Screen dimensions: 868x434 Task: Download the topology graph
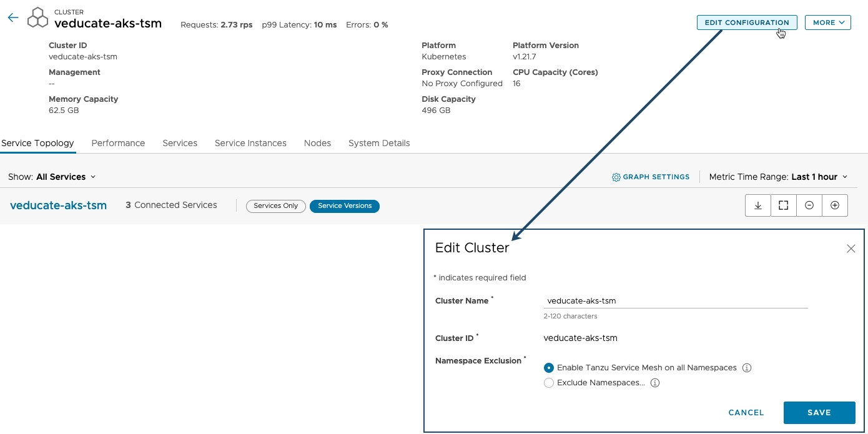point(758,205)
